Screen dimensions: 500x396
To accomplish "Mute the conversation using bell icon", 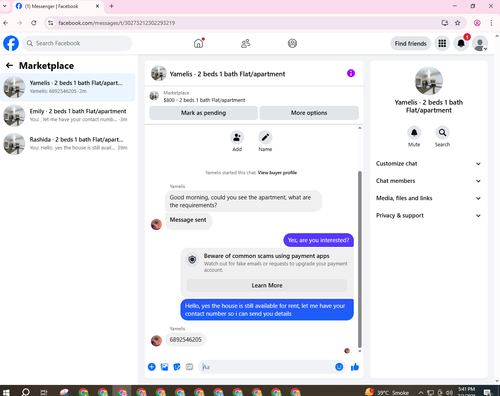I will [414, 133].
